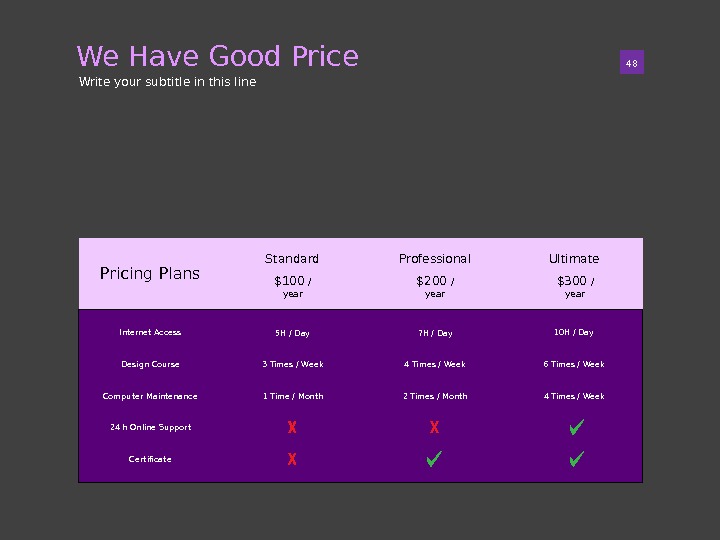This screenshot has width=720, height=540.
Task: Select the $100 / year price
Action: click(292, 286)
